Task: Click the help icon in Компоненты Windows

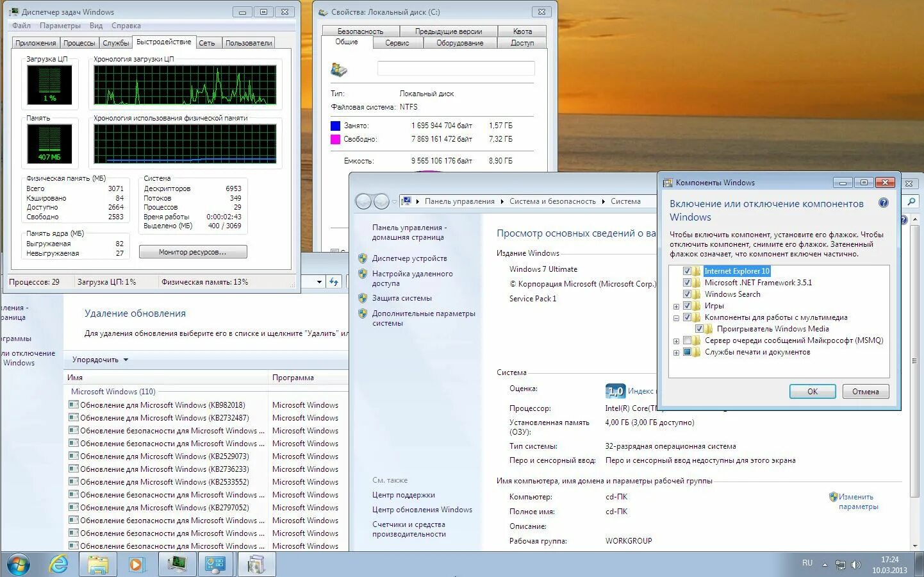Action: [883, 203]
